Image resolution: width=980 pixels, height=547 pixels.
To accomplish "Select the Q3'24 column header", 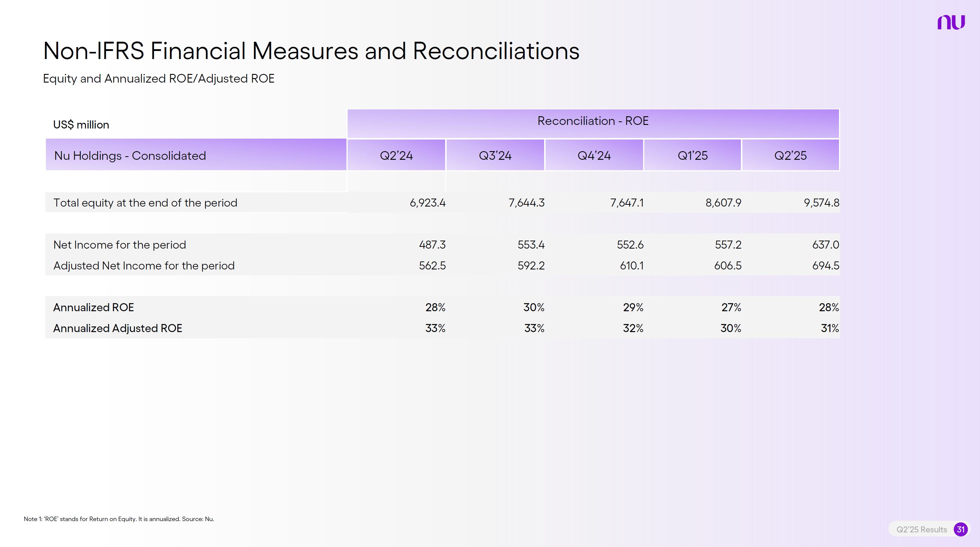I will [x=495, y=155].
